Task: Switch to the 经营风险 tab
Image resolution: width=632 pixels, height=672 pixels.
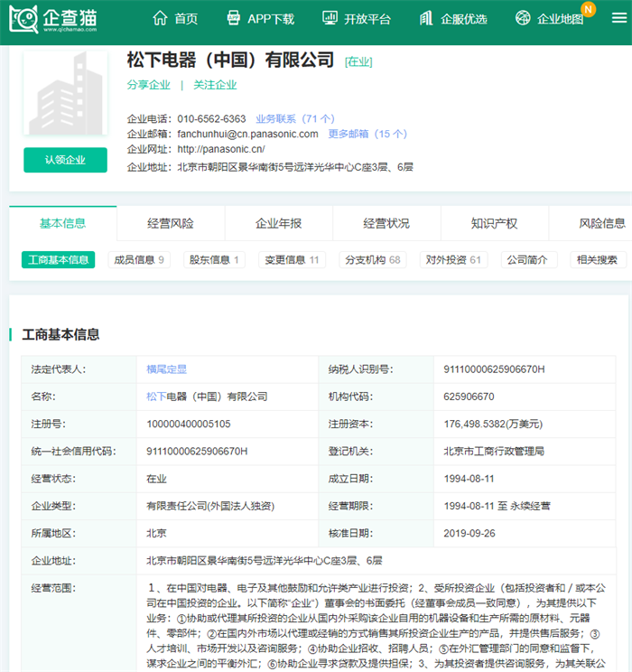Action: [171, 223]
